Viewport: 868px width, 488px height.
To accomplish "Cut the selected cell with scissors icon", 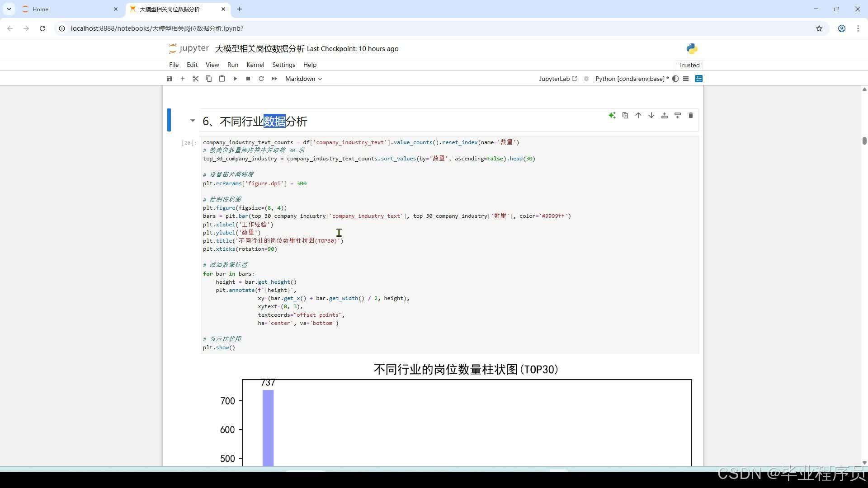I will tap(196, 79).
